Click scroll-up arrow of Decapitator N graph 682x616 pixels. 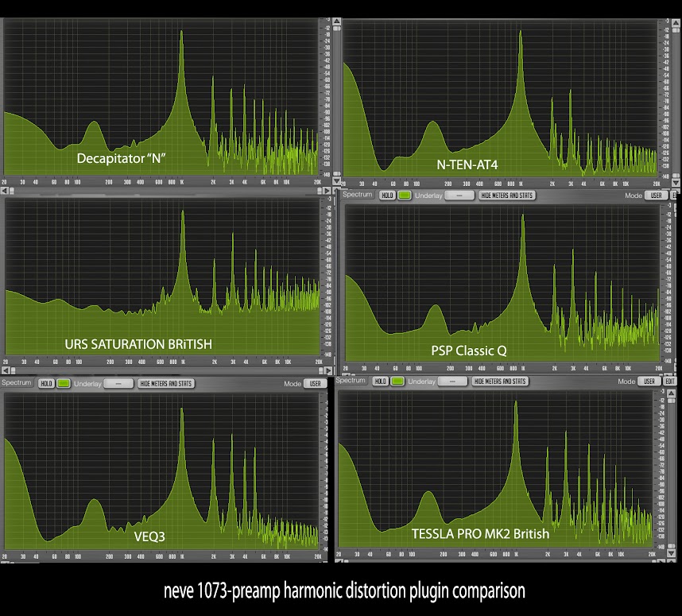337,21
